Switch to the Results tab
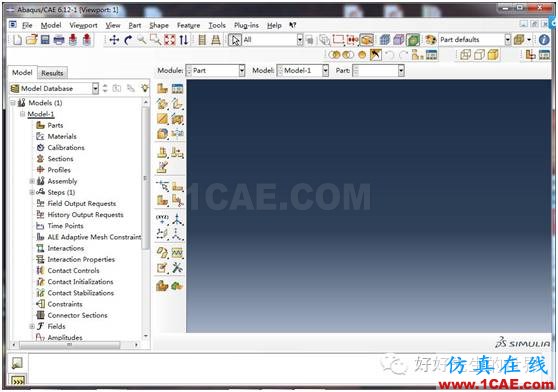Viewport: 558px width, 392px height. click(x=52, y=73)
